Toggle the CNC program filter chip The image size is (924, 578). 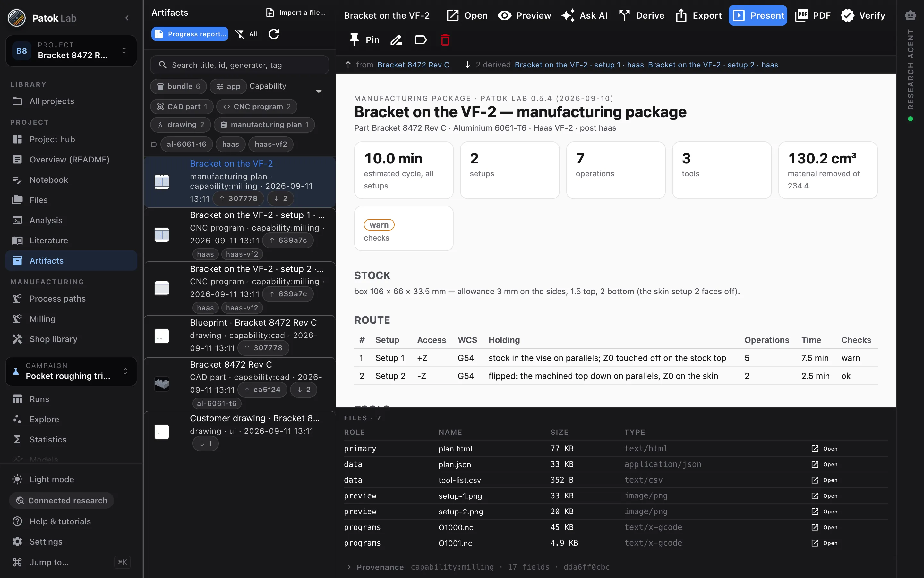tap(257, 107)
